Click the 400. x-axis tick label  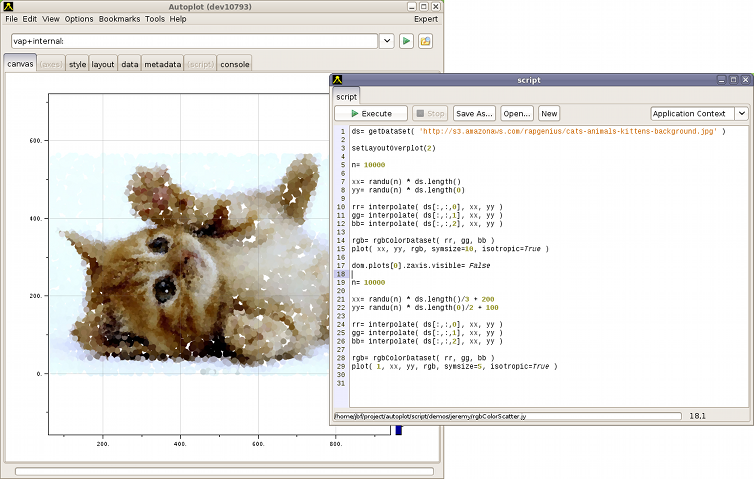[180, 444]
